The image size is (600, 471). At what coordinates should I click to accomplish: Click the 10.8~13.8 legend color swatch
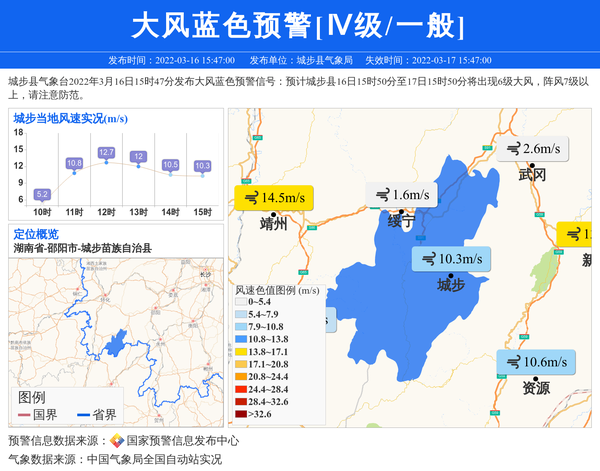click(241, 340)
